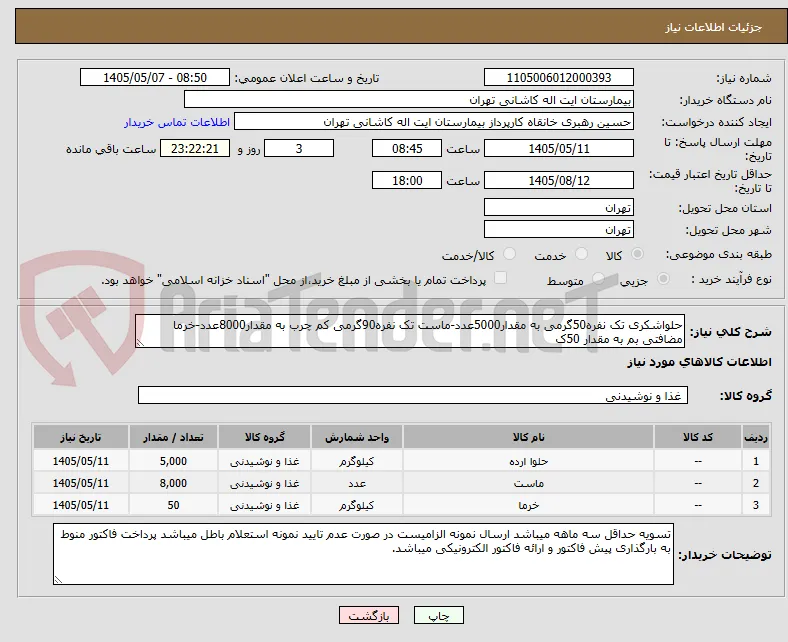Click the general need description text area

pyautogui.click(x=410, y=332)
